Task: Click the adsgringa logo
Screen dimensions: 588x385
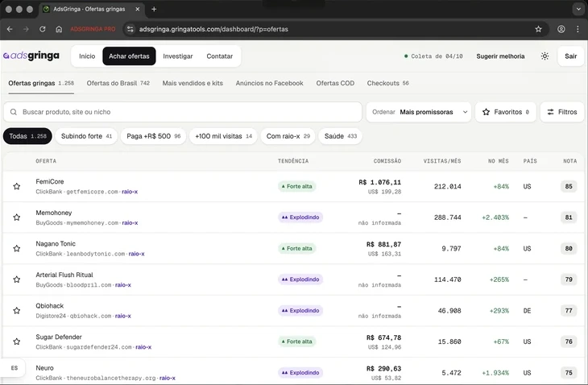Action: click(31, 56)
